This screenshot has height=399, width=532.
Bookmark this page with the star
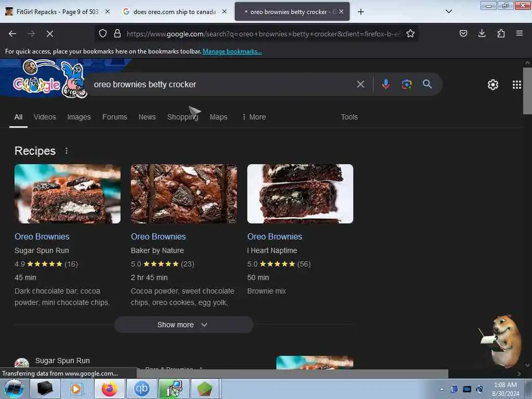tap(410, 33)
